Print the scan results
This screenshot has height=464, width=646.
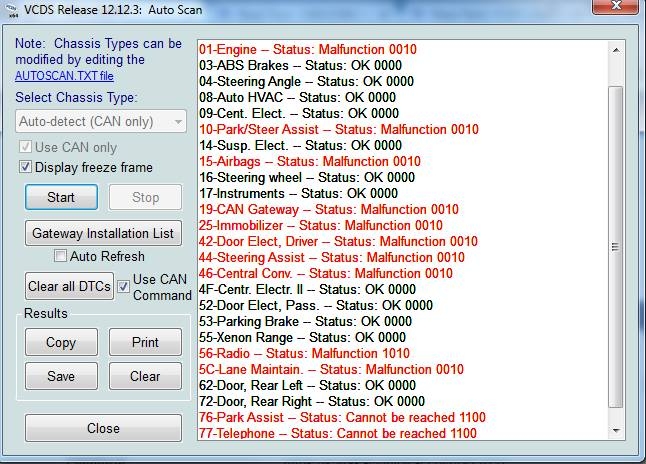pos(145,342)
